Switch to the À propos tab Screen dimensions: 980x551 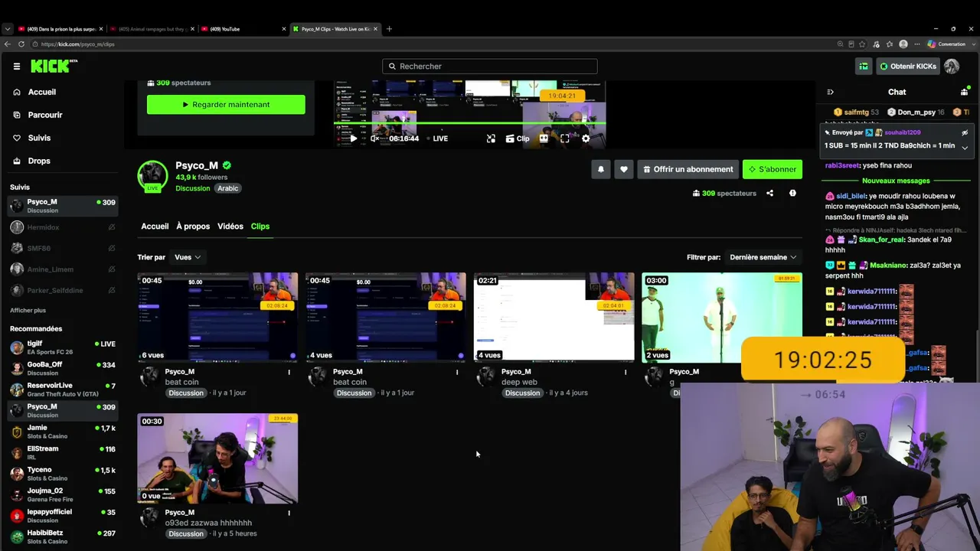click(x=193, y=227)
